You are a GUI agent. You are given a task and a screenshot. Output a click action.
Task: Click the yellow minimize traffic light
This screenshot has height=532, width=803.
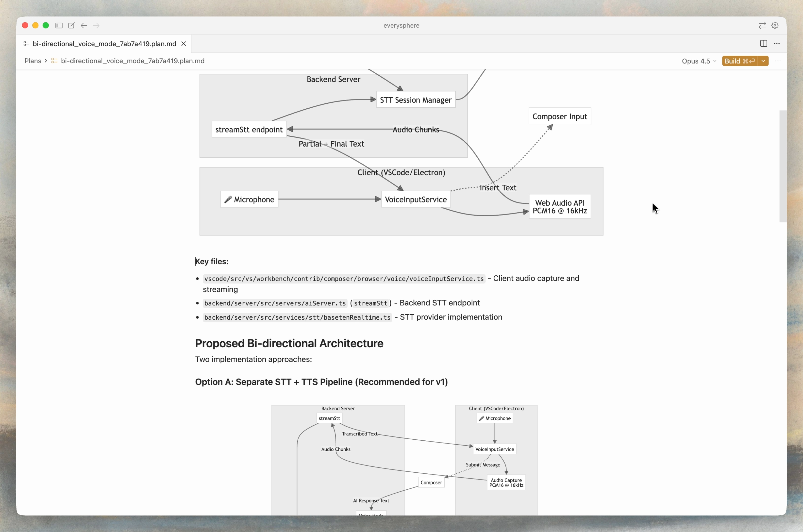[35, 25]
